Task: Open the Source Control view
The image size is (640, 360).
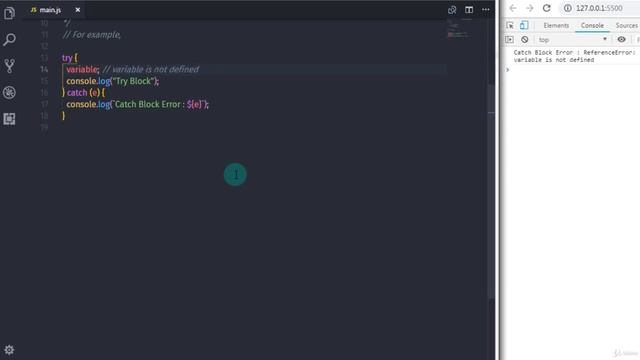Action: point(9,66)
